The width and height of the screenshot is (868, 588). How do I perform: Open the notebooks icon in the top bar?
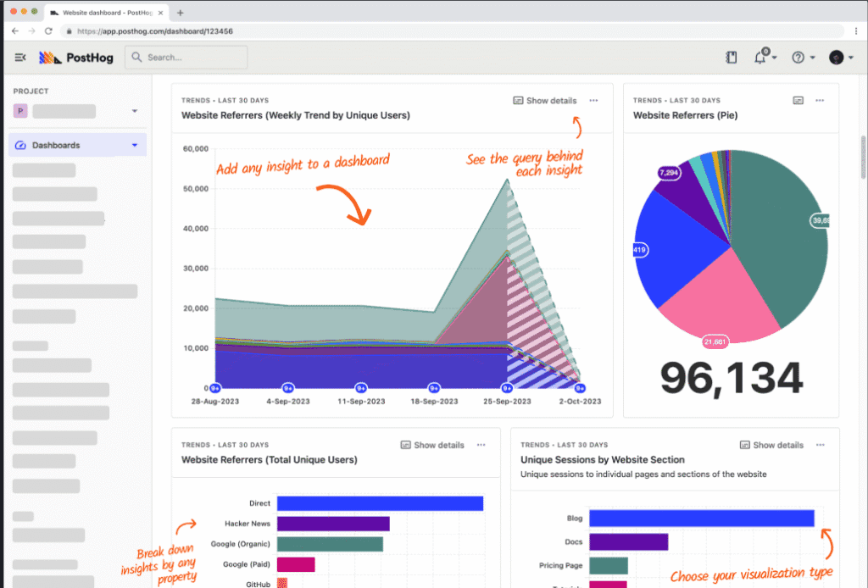point(732,58)
